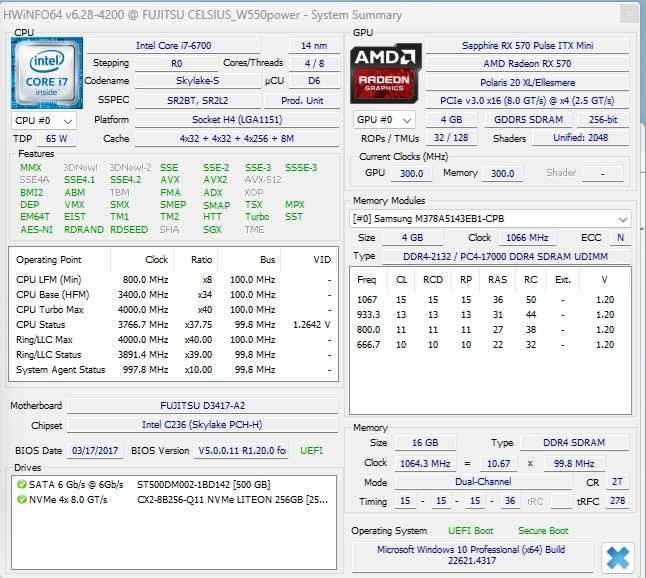Select the CPU Turbo Max row

coord(173,310)
